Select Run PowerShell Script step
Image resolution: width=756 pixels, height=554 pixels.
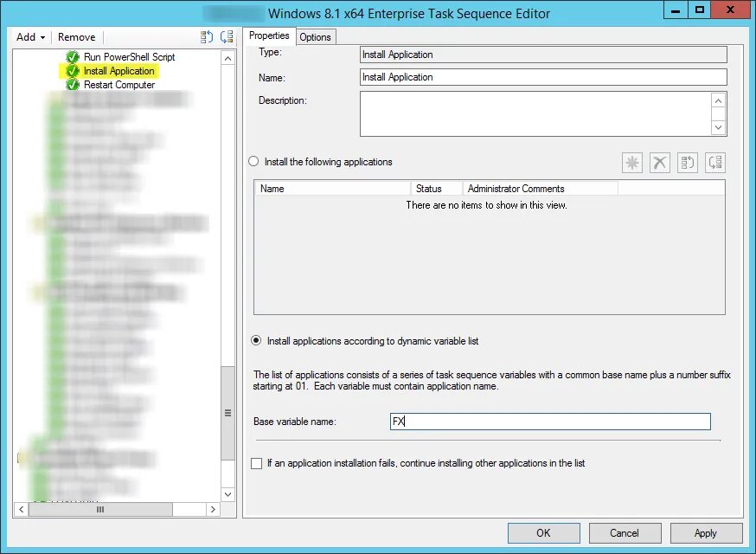click(x=129, y=57)
